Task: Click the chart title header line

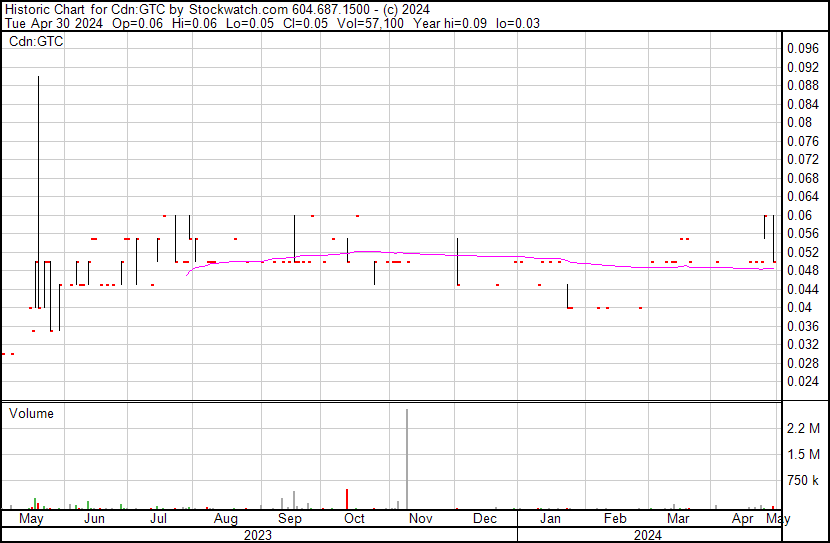Action: pyautogui.click(x=217, y=10)
